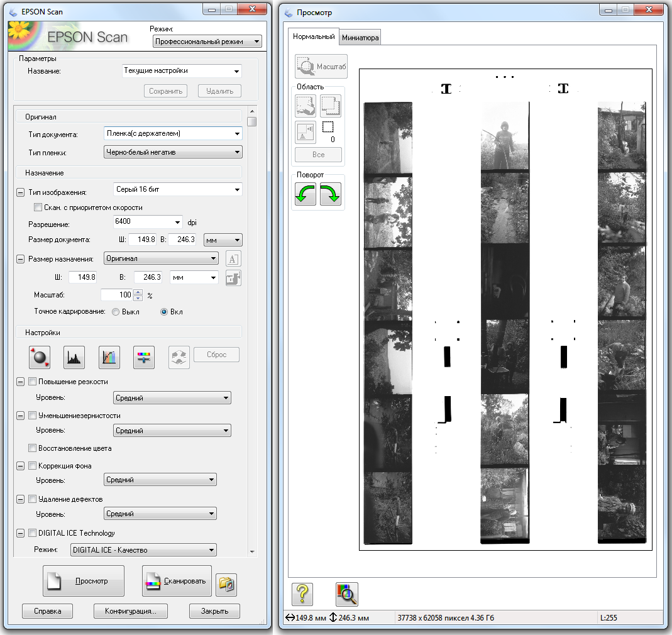Click the Масштаб value field

point(117,295)
